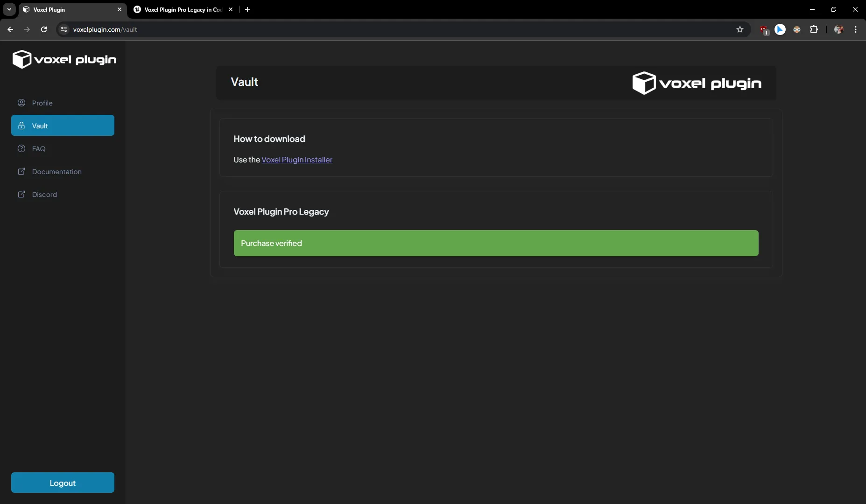Open the FAQ page
This screenshot has height=504, width=866.
coord(38,148)
